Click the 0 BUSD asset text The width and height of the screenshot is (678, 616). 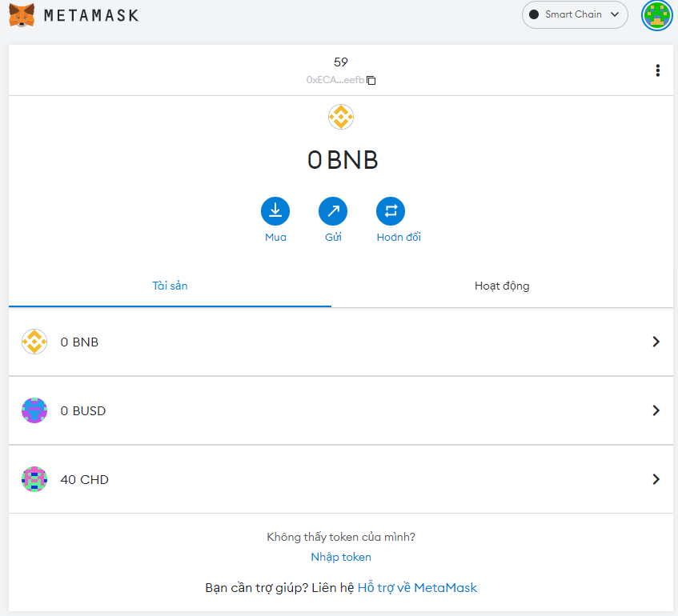tap(83, 410)
